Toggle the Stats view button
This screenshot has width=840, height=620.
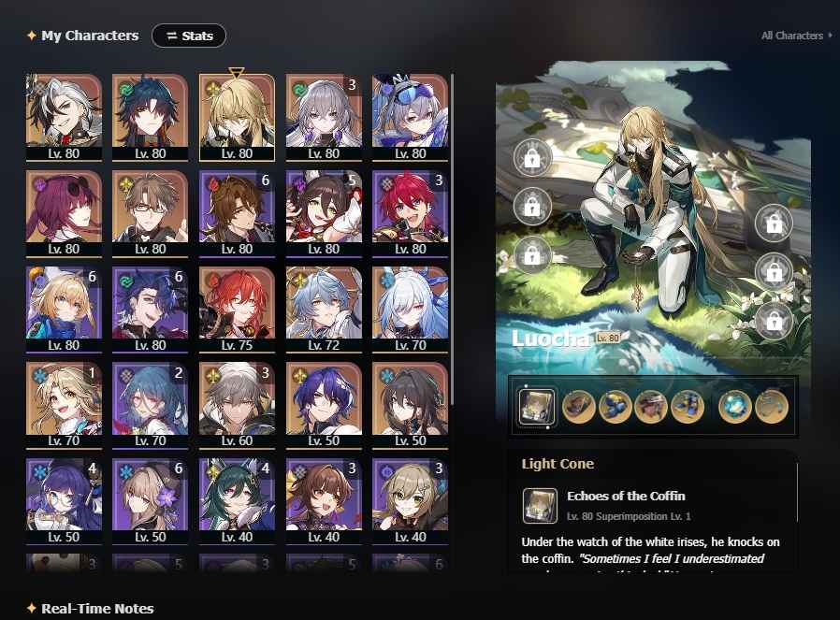(x=189, y=36)
